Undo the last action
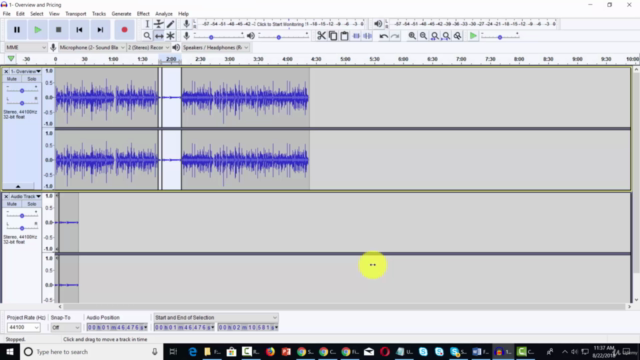 [x=383, y=36]
